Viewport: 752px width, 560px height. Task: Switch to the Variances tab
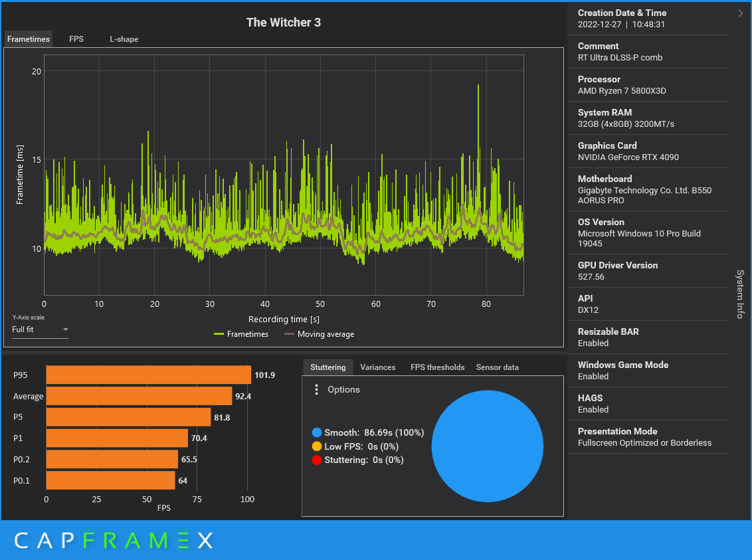pyautogui.click(x=378, y=367)
